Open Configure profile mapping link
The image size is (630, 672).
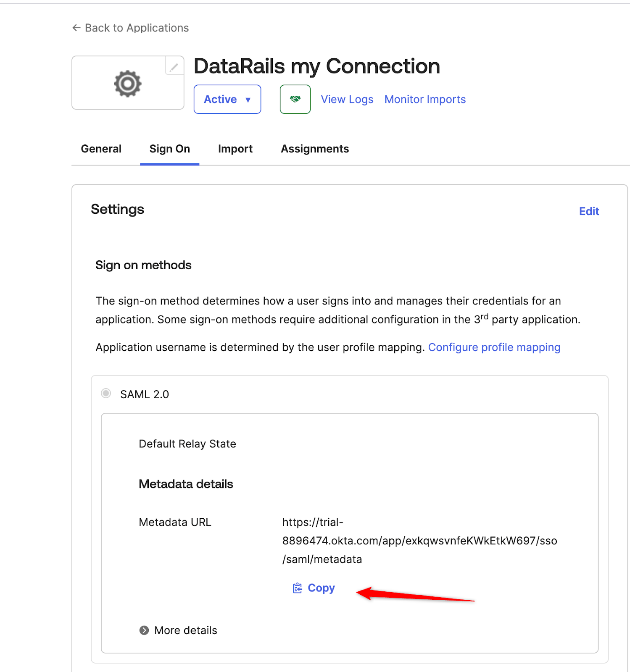click(494, 347)
